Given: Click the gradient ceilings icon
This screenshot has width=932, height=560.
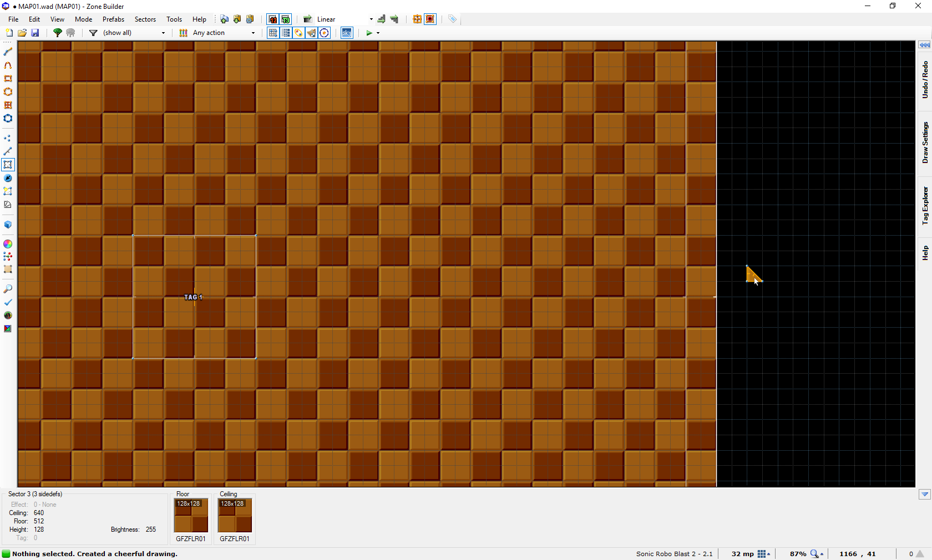Looking at the screenshot, I should 394,19.
